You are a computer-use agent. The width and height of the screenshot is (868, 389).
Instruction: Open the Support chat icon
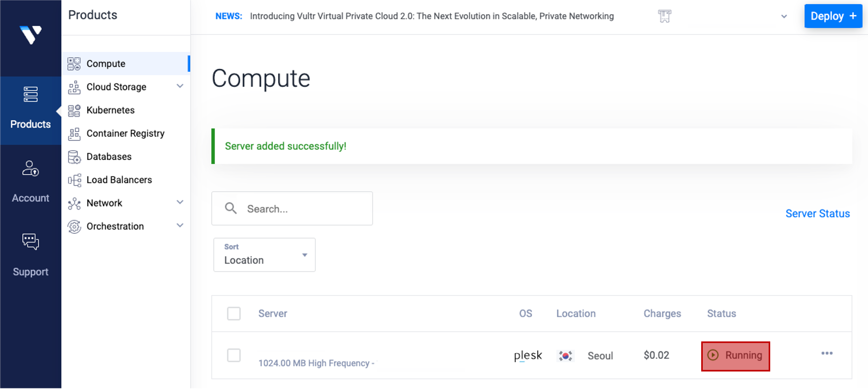[31, 241]
